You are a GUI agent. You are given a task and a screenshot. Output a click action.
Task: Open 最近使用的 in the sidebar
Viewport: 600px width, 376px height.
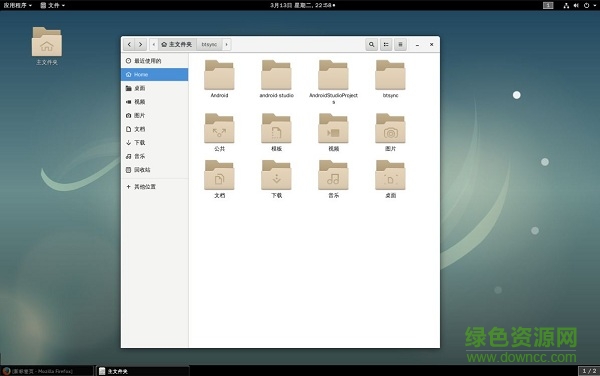tap(155, 61)
